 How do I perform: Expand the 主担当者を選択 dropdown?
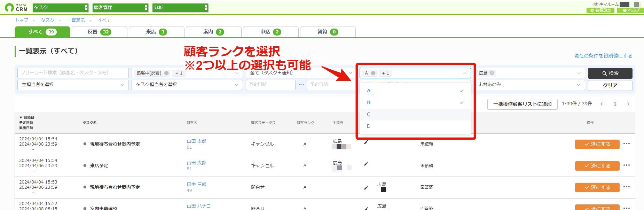coord(73,85)
